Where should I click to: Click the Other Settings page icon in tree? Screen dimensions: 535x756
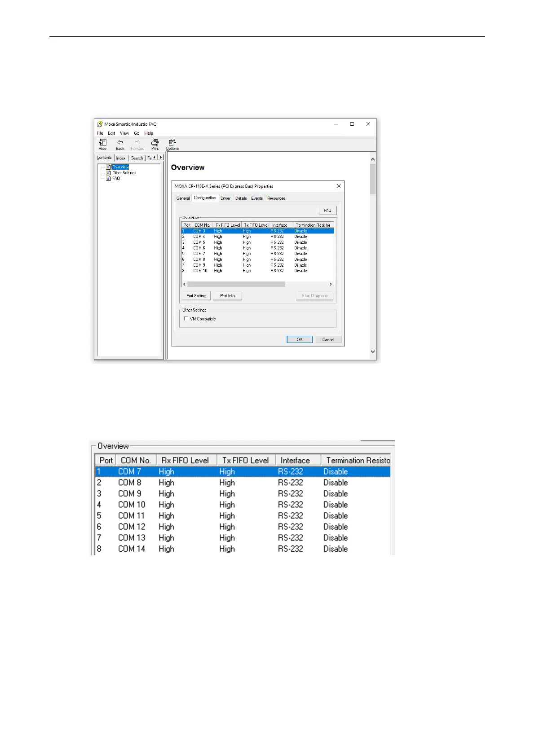(x=108, y=173)
